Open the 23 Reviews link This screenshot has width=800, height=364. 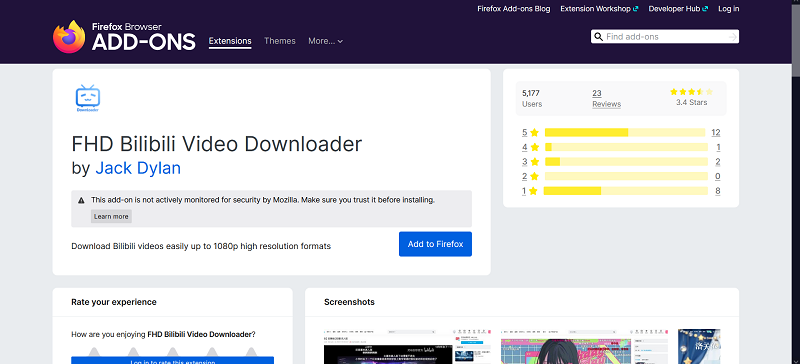606,99
